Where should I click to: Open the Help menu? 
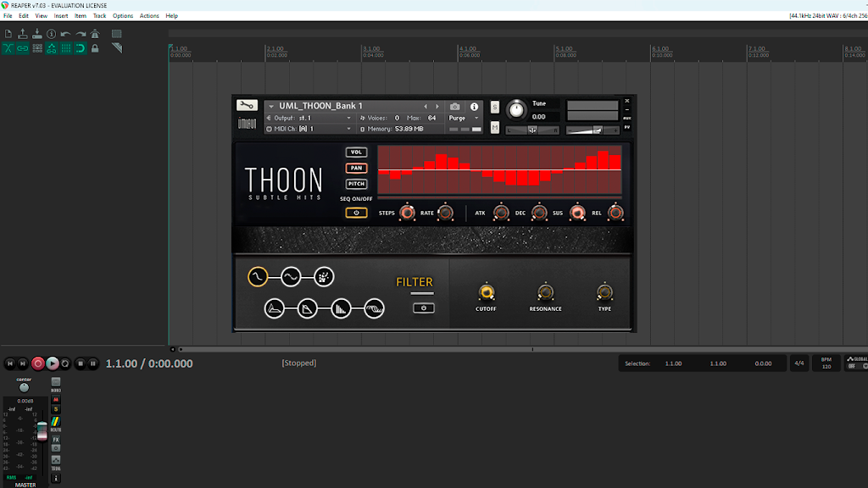[x=171, y=16]
